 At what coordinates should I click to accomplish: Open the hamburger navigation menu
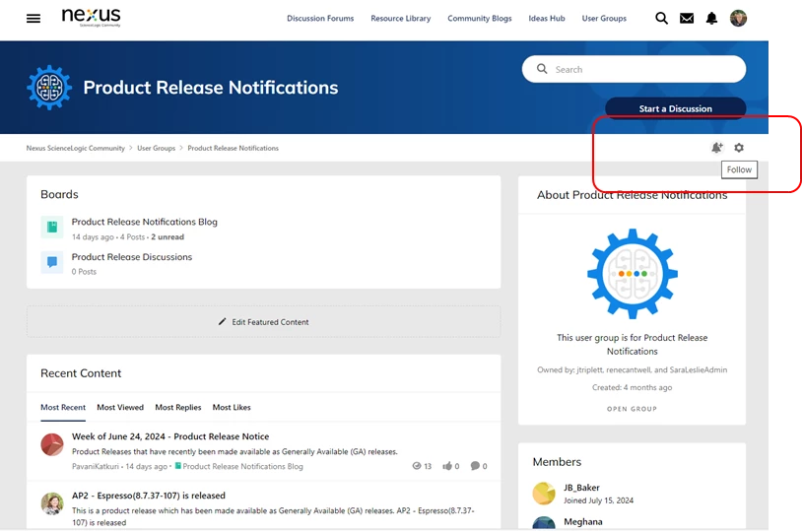[33, 19]
